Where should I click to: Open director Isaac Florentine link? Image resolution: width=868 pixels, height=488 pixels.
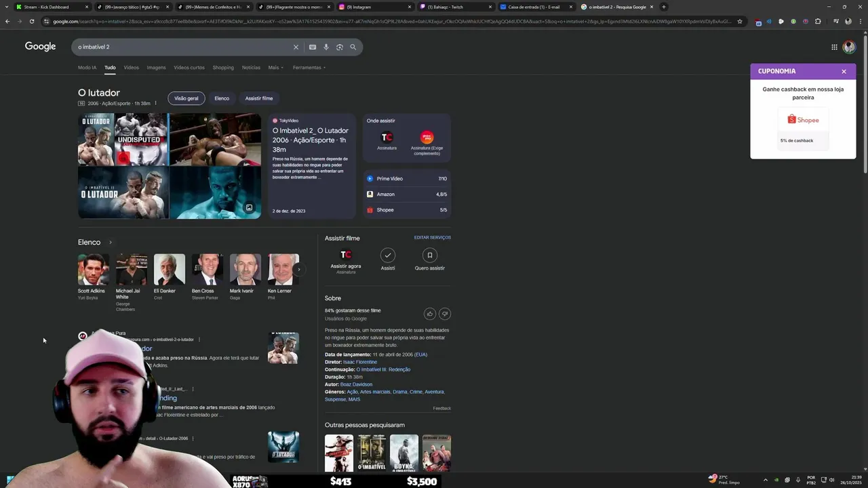click(360, 362)
